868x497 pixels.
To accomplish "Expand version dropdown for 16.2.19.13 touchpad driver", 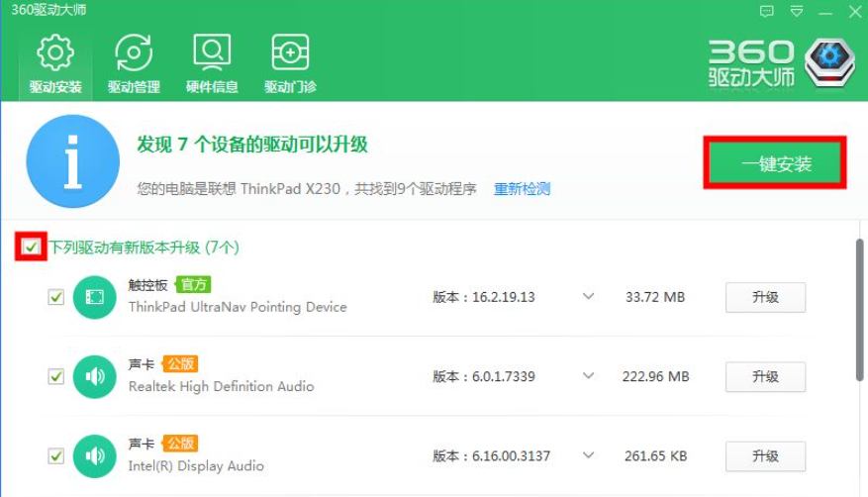I will [588, 297].
